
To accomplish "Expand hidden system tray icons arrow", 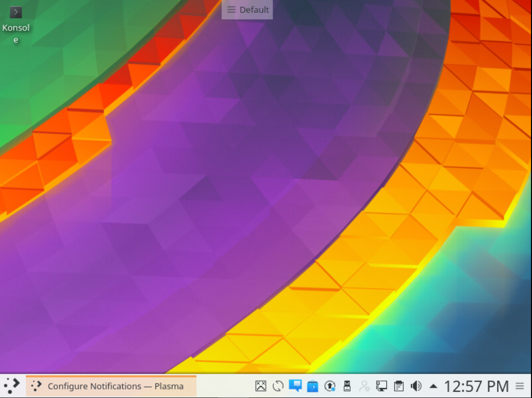I will (433, 386).
